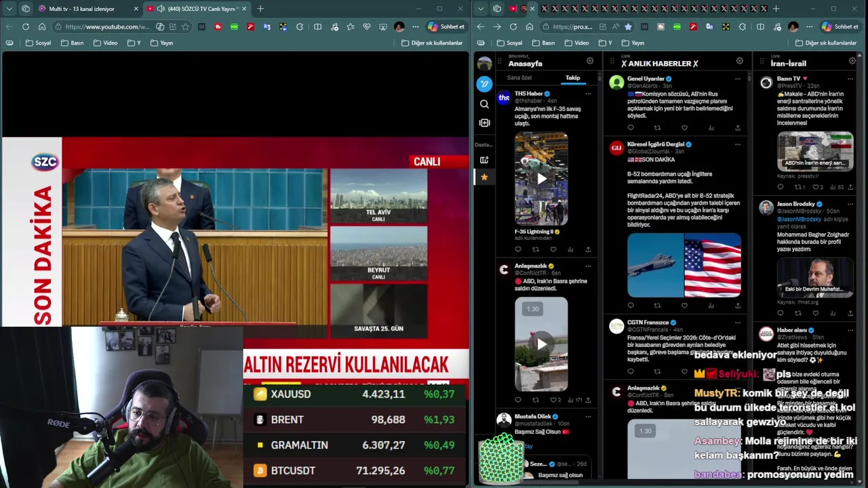Open the Mustafa Dilek profile name
868x488 pixels.
[x=533, y=416]
